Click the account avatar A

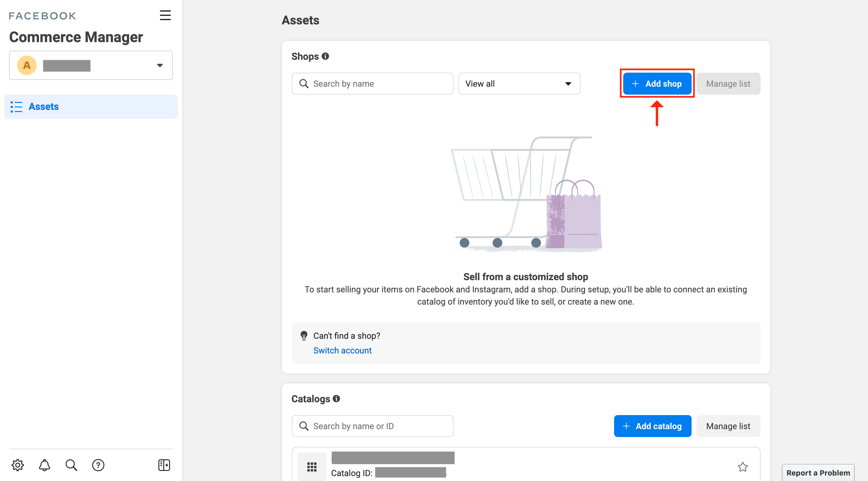(x=27, y=65)
